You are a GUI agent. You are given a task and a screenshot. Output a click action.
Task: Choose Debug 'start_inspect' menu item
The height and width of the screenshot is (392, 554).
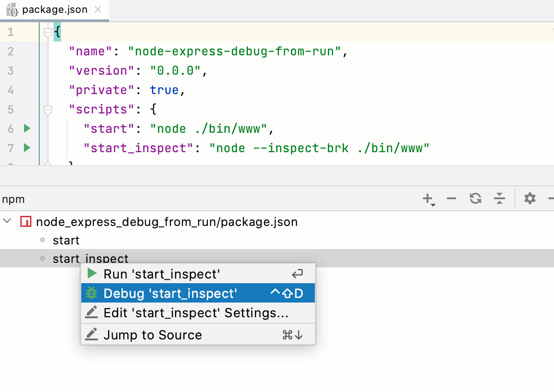198,293
